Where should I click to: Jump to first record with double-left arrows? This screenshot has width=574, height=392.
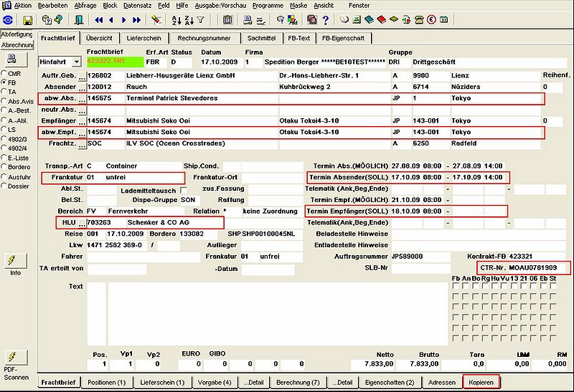(99, 20)
